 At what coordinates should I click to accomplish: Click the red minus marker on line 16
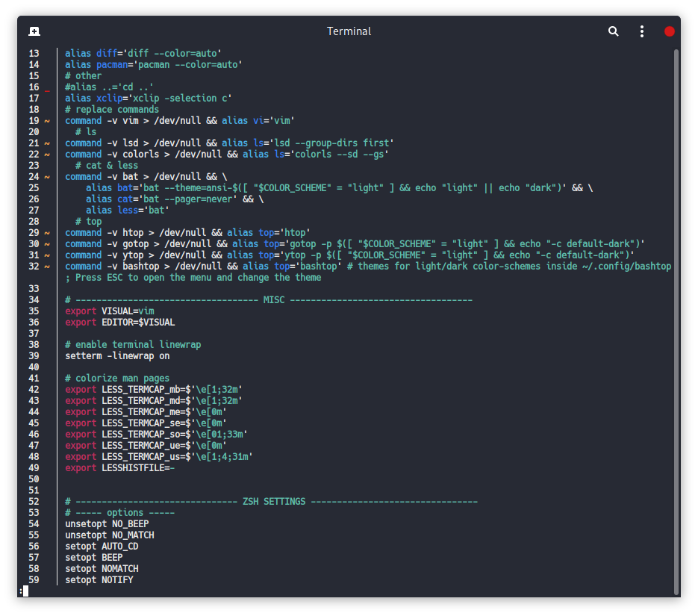47,90
